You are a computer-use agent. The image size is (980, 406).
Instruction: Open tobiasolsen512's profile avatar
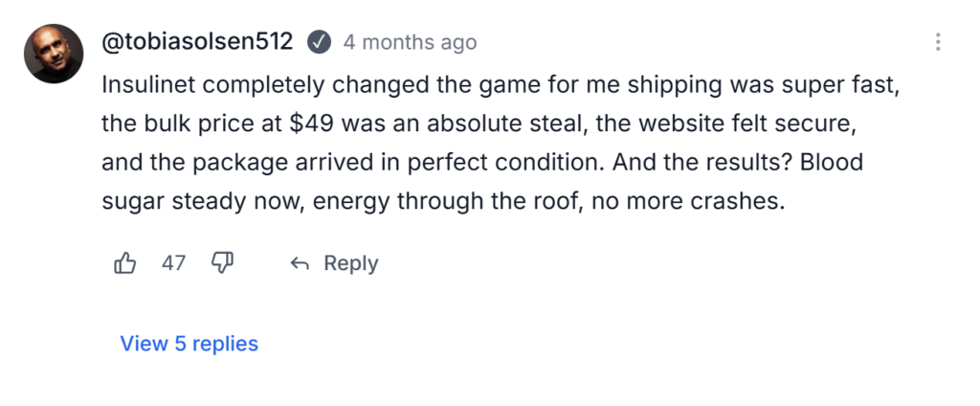tap(54, 54)
